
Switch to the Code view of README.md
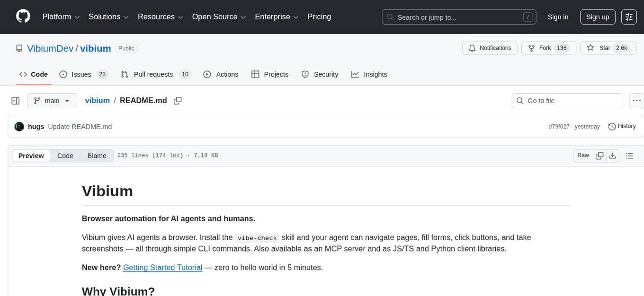(65, 156)
